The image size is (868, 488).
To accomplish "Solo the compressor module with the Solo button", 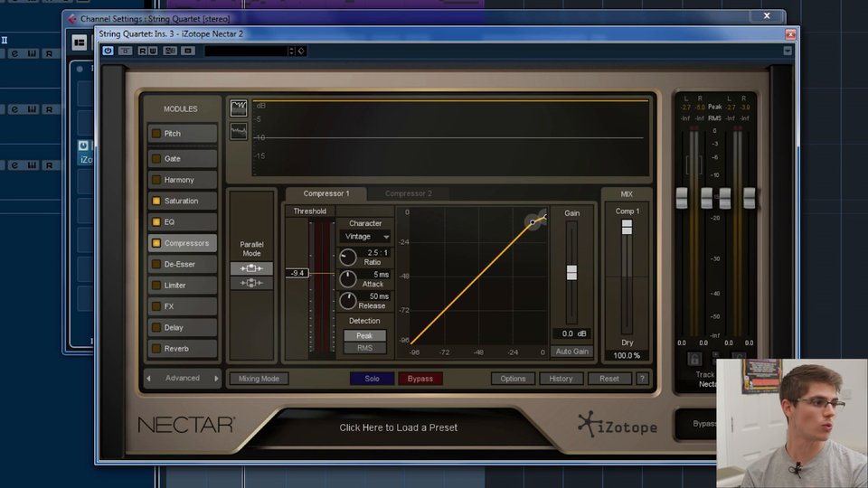I will [372, 379].
